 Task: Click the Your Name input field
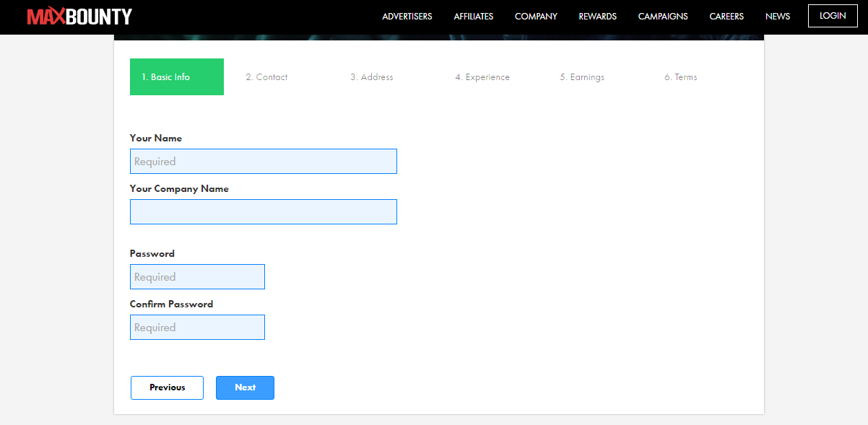263,161
